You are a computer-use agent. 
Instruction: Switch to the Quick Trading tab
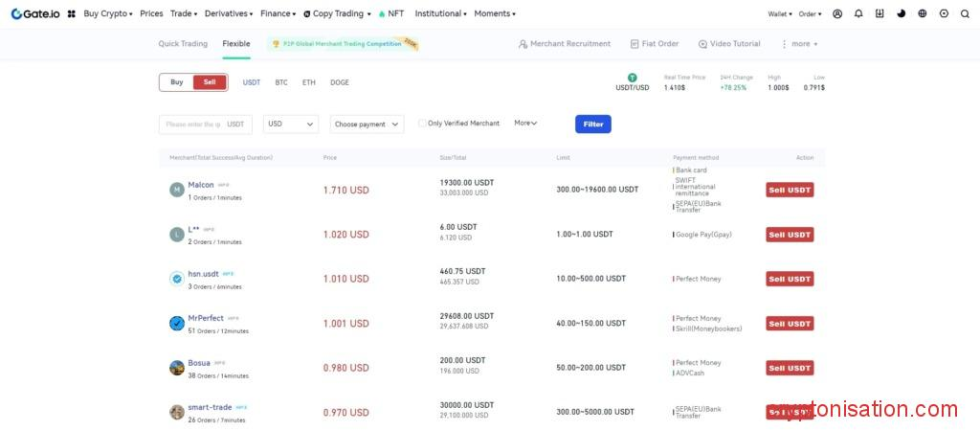pos(183,44)
